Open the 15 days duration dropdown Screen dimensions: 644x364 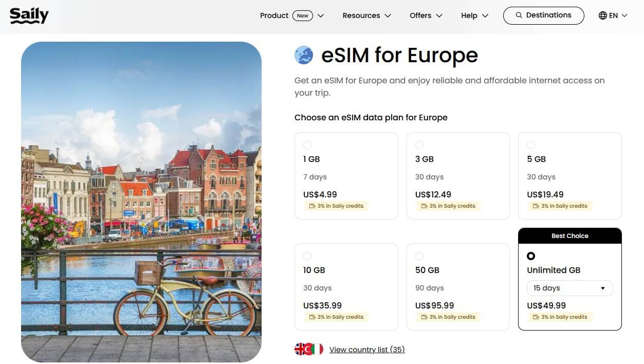click(569, 288)
